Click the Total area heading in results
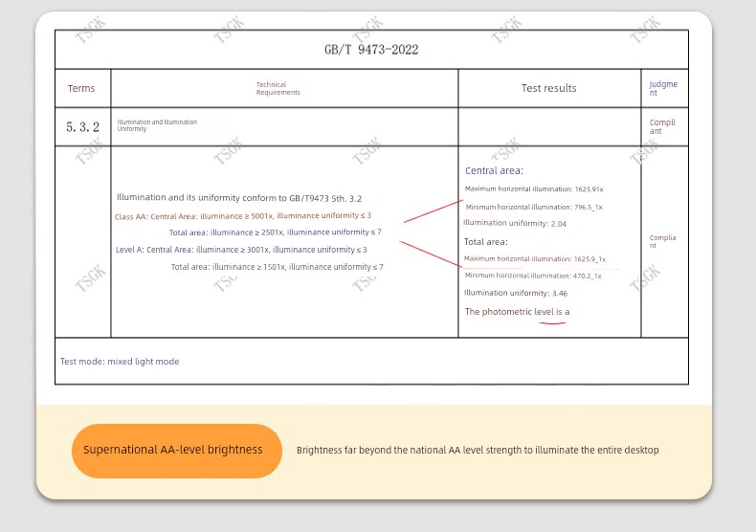This screenshot has height=532, width=756. pyautogui.click(x=486, y=242)
